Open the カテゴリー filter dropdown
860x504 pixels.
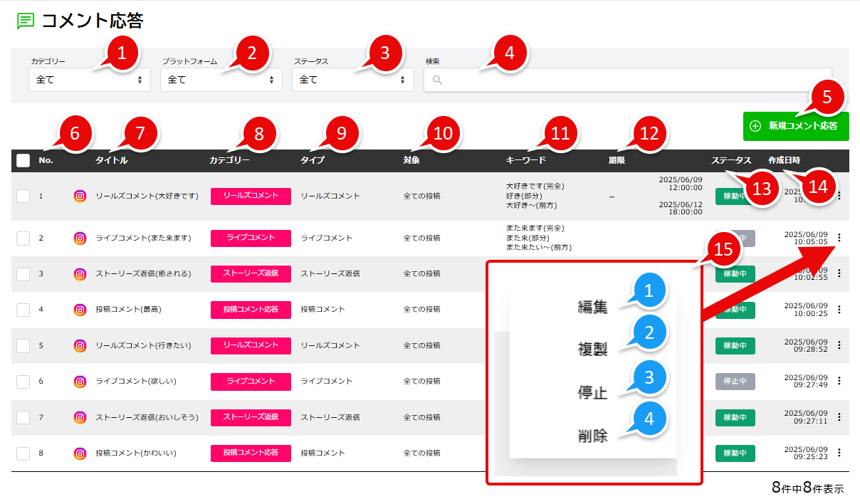tap(89, 80)
